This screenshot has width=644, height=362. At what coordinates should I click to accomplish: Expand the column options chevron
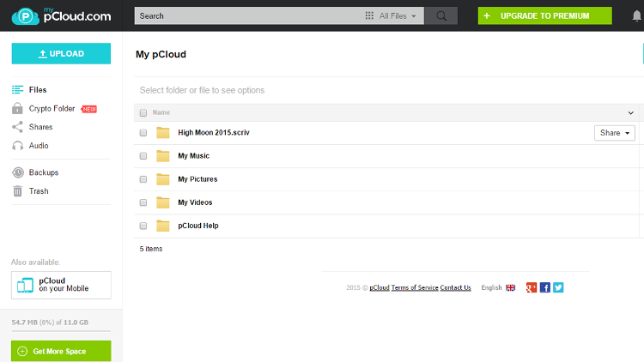coord(630,113)
